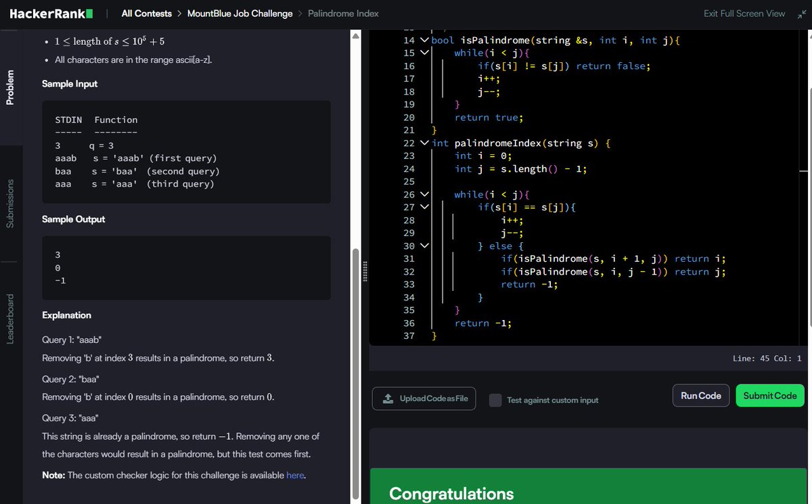Click the 'Congratulations' banner text
The image size is (812, 504).
451,494
